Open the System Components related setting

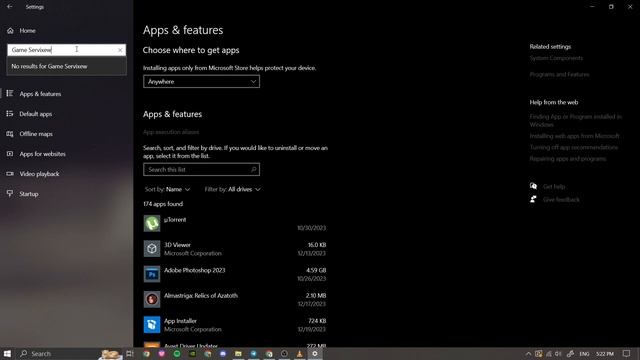tap(556, 58)
